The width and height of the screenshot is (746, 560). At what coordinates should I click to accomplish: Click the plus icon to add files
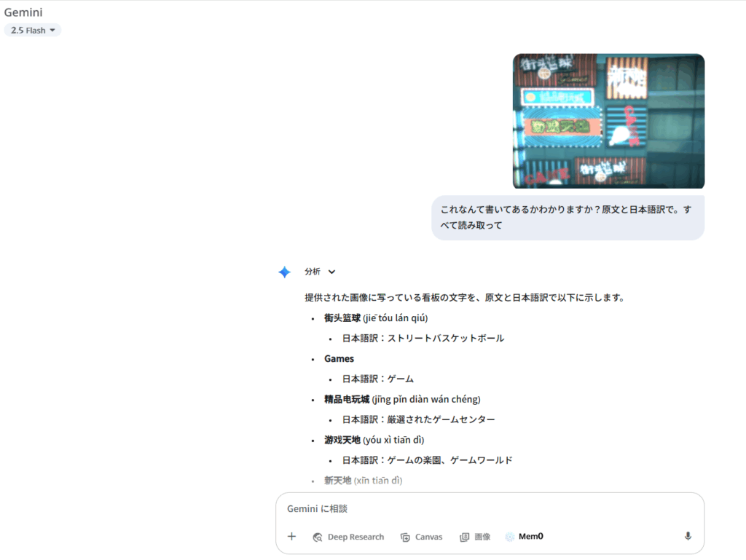click(x=291, y=536)
